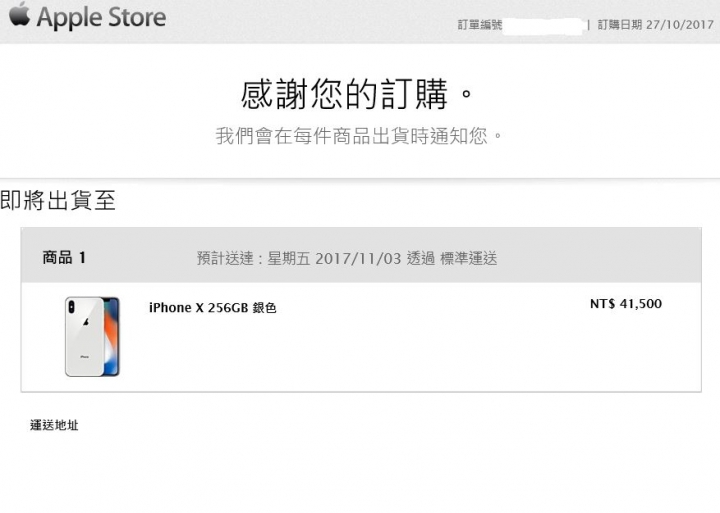The width and height of the screenshot is (720, 513).
Task: Click the 商品 1 item header
Action: point(64,258)
